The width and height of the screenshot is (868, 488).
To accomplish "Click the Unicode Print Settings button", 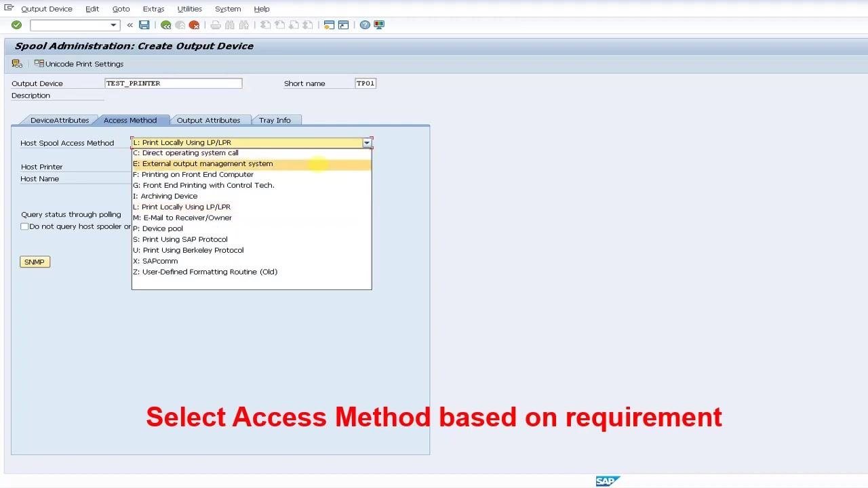I will [x=79, y=64].
